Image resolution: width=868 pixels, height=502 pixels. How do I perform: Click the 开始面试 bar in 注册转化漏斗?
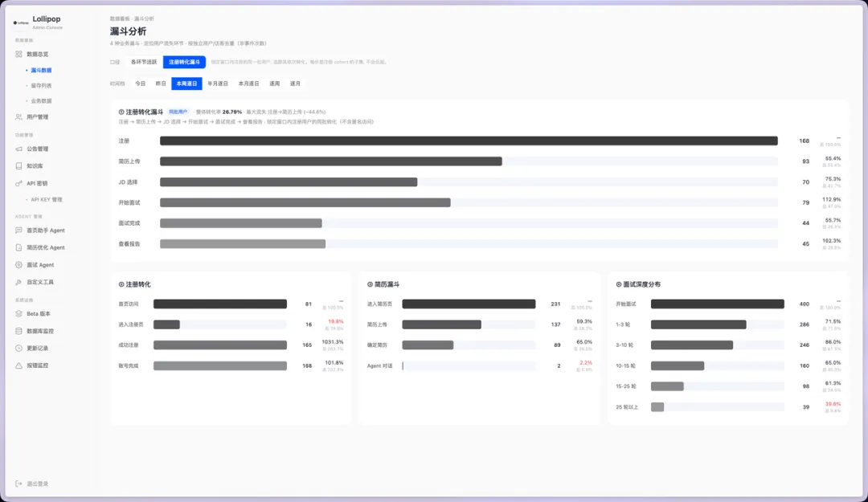tap(305, 202)
